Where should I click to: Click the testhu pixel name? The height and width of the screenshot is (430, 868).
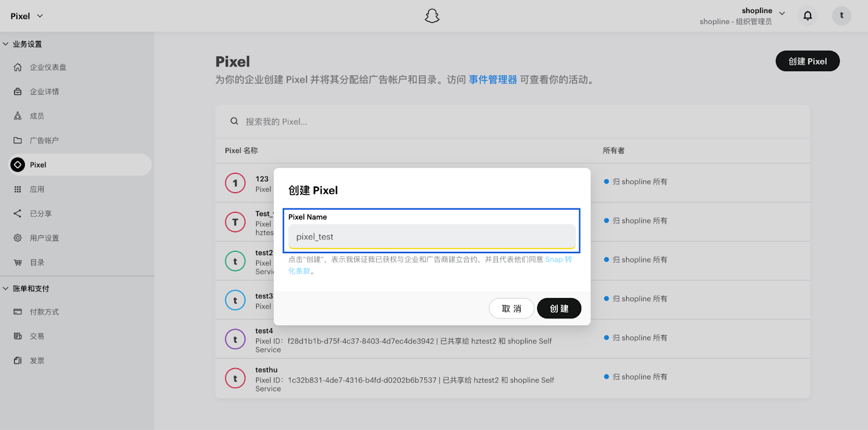(x=266, y=370)
